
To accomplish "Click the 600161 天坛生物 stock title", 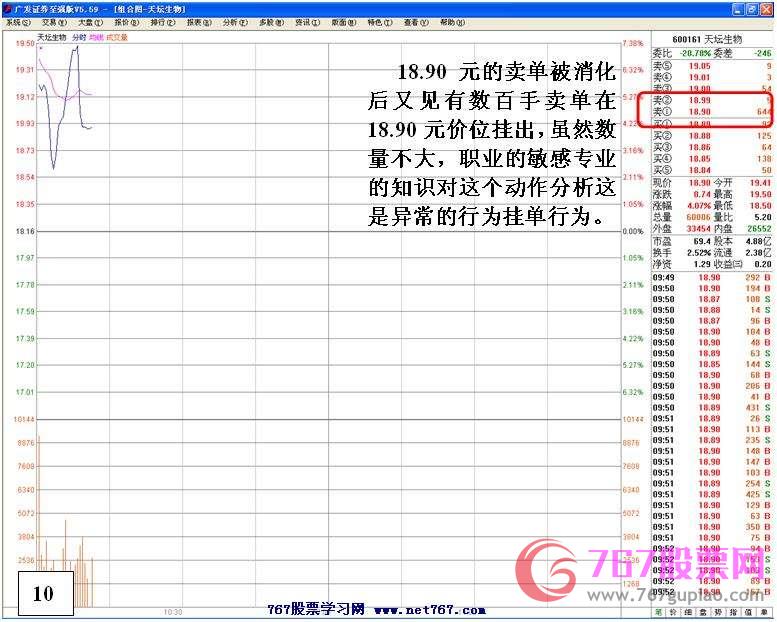I will tap(713, 38).
